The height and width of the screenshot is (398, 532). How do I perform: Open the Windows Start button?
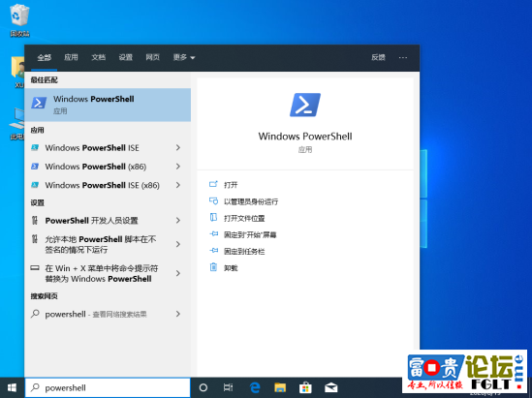coord(12,387)
